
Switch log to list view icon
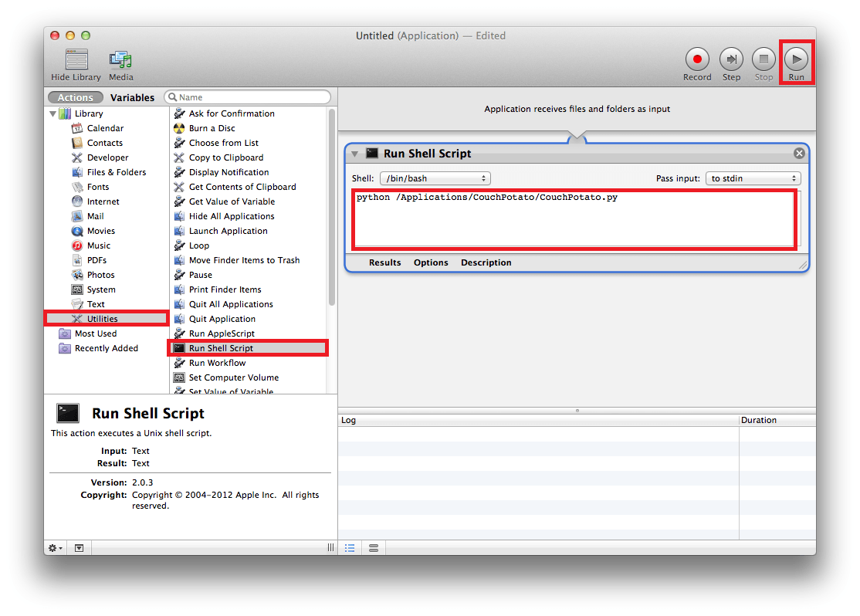pyautogui.click(x=350, y=548)
